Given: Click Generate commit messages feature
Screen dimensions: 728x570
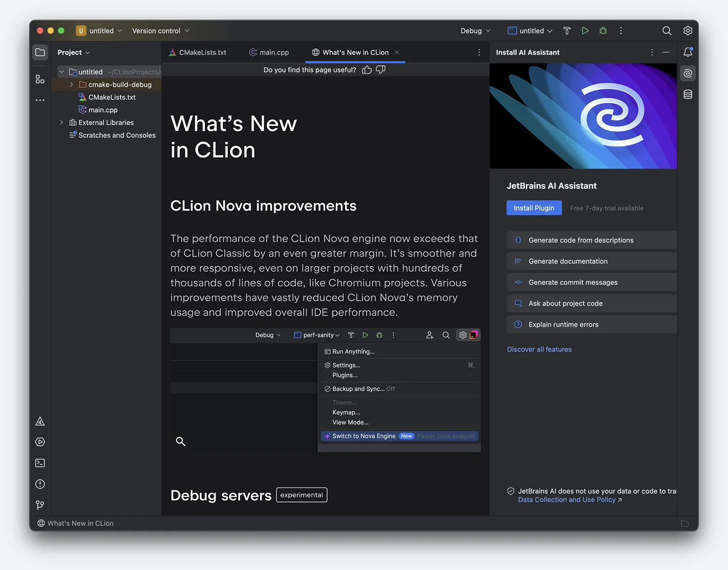Looking at the screenshot, I should pyautogui.click(x=592, y=282).
